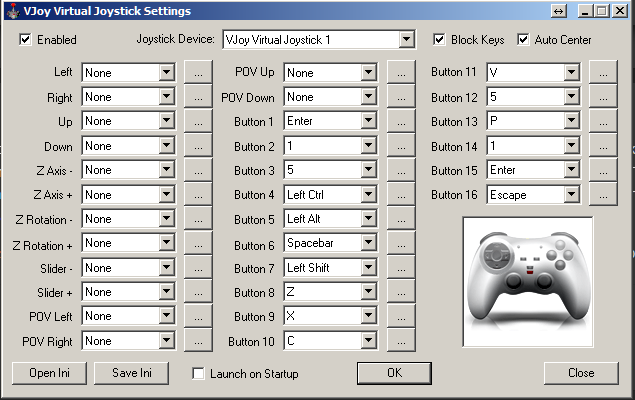Click the ... button for POV Down

[x=401, y=97]
